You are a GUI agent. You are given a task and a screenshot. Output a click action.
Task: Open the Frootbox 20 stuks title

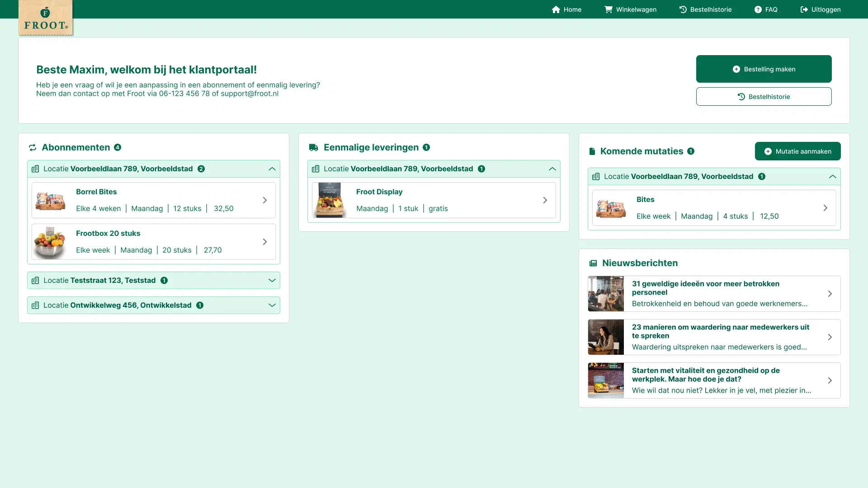click(108, 234)
